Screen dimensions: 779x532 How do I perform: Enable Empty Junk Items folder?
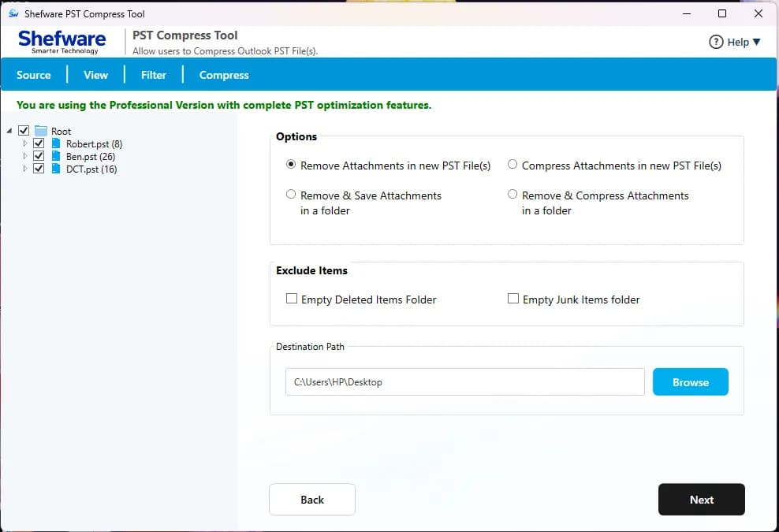[x=513, y=299]
